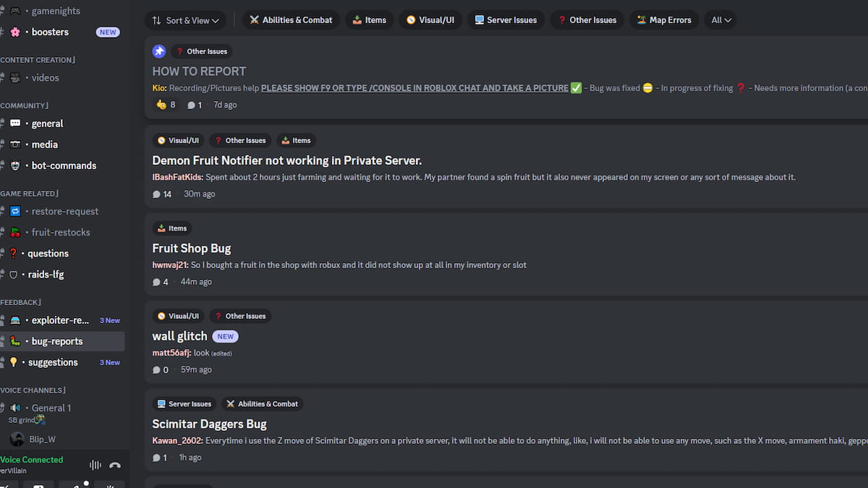Open the wall glitch post

click(x=179, y=335)
